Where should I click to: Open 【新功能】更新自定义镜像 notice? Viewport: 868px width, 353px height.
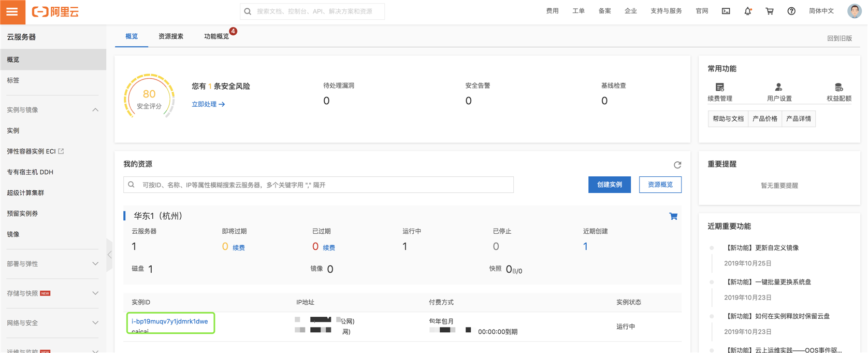[x=761, y=248]
